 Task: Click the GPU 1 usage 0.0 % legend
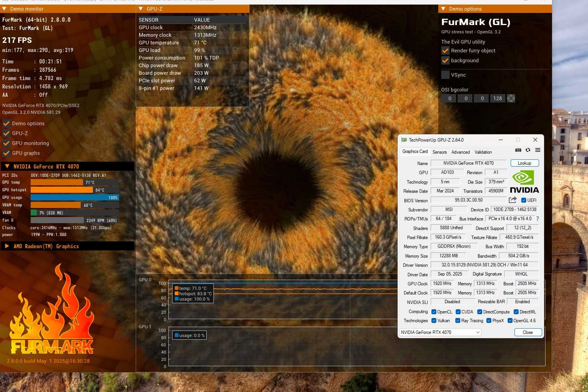189,335
